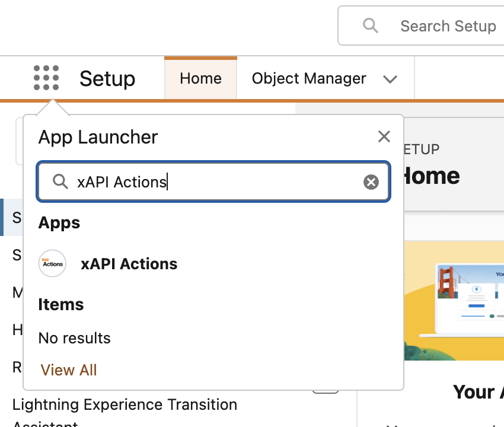Click the magnifier icon in Search Setup
The image size is (504, 427).
(x=371, y=26)
